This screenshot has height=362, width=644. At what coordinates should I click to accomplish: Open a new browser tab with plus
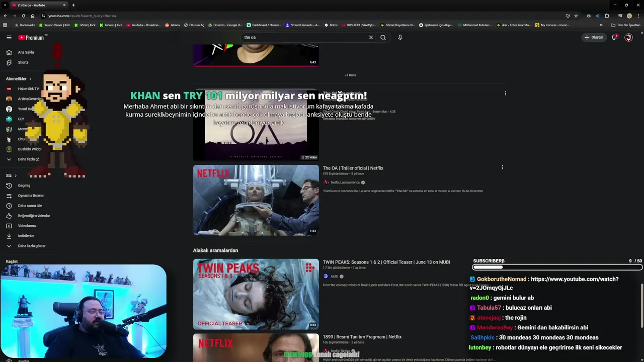tap(73, 5)
